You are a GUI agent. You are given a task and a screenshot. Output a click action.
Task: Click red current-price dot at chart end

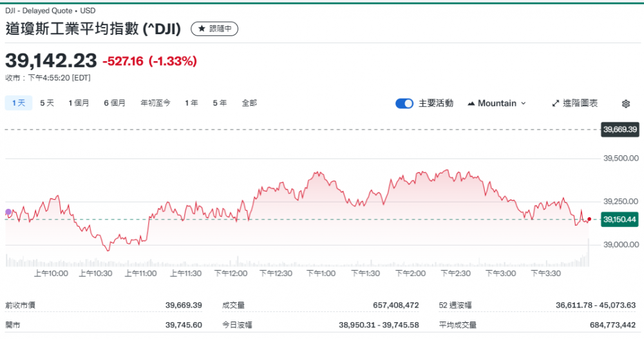tap(589, 220)
